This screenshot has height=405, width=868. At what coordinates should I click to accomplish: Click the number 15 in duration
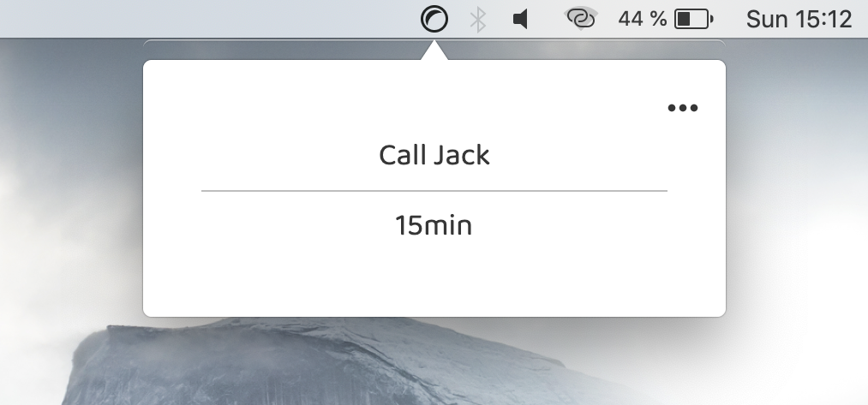click(x=409, y=226)
